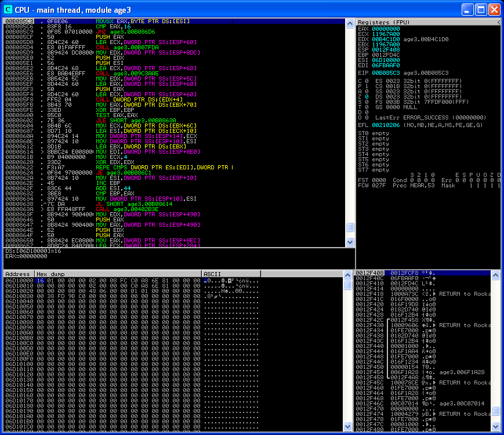Select the ADD ESI,44 instruction
Image resolution: width=504 pixels, height=435 pixels.
pos(113,188)
